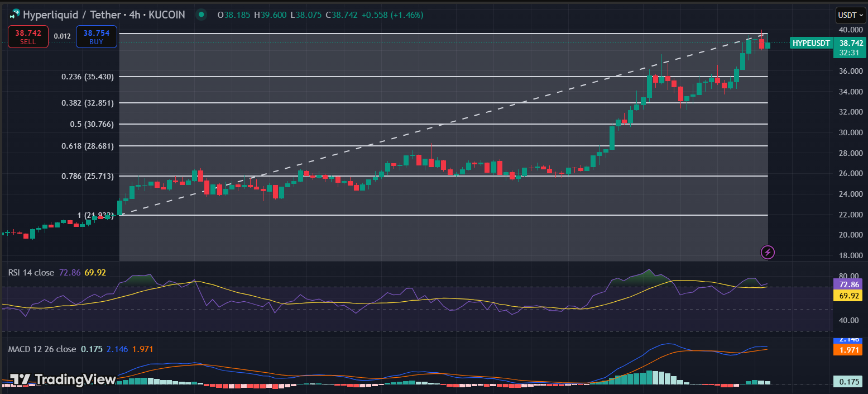This screenshot has height=394, width=868.
Task: Select the 0.786 (25.713) Fibonacci label
Action: click(88, 176)
